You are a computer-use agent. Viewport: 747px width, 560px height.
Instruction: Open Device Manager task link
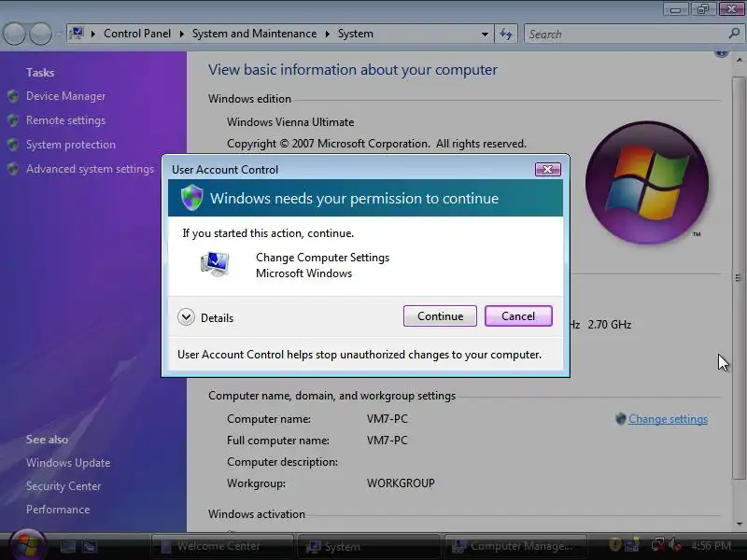(x=65, y=96)
